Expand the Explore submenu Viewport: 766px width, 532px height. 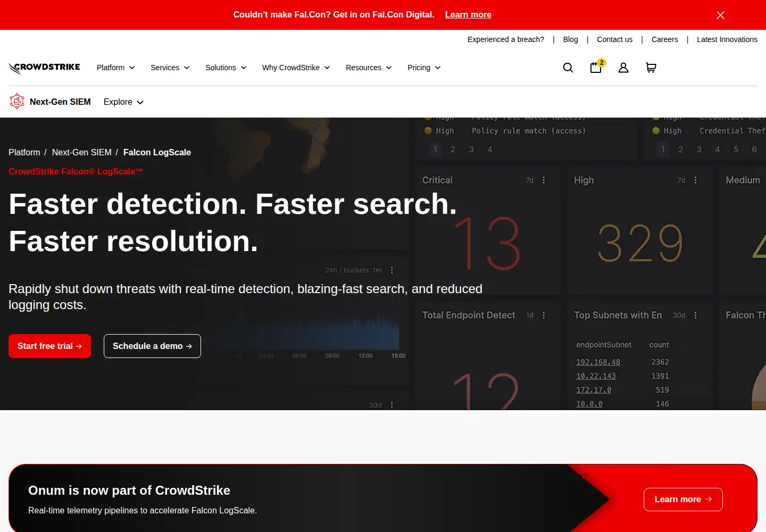tap(124, 102)
